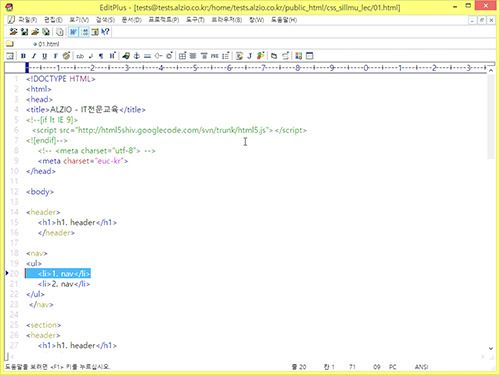The height and width of the screenshot is (375, 500).
Task: Click the PC file format status entry
Action: [393, 367]
